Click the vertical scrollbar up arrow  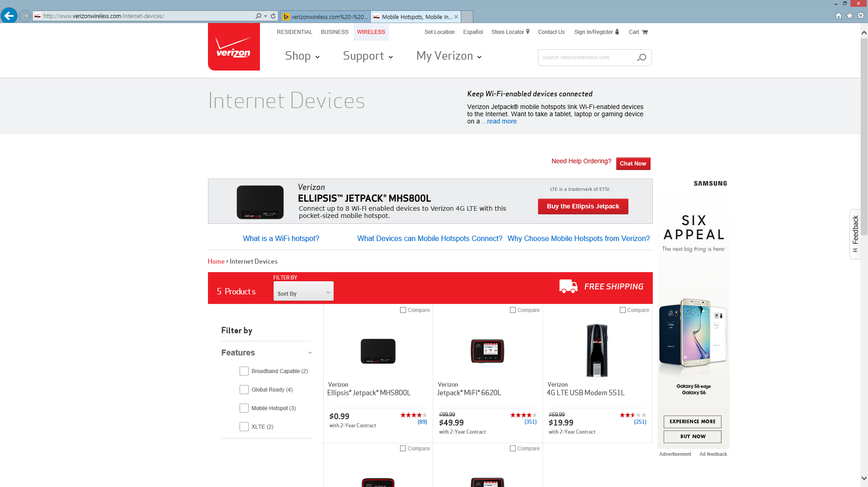864,33
